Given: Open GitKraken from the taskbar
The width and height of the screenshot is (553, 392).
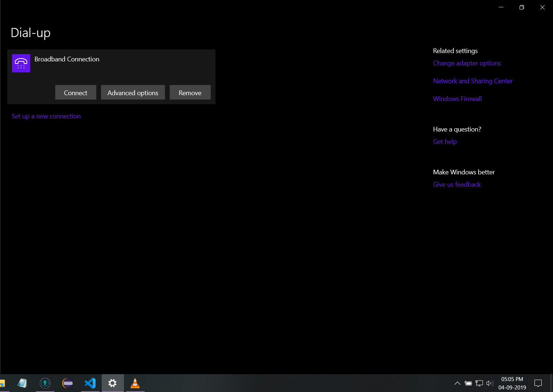Looking at the screenshot, I should pyautogui.click(x=45, y=383).
